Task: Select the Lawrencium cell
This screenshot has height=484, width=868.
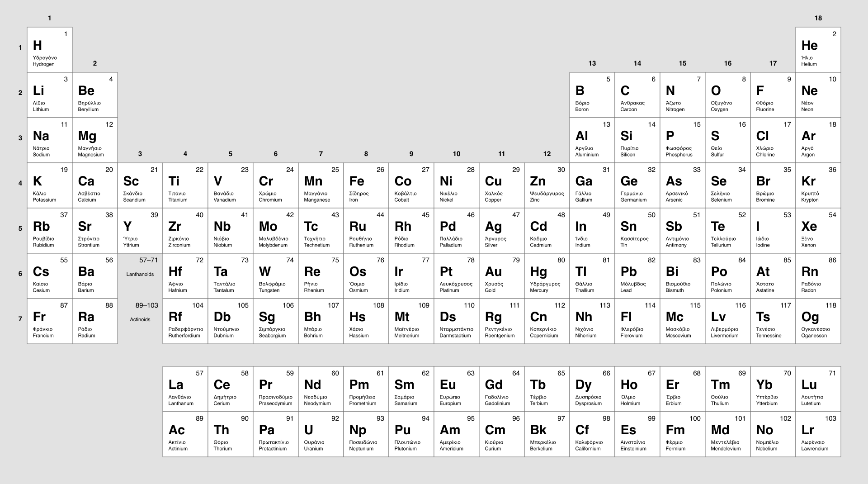Action: pos(818,434)
